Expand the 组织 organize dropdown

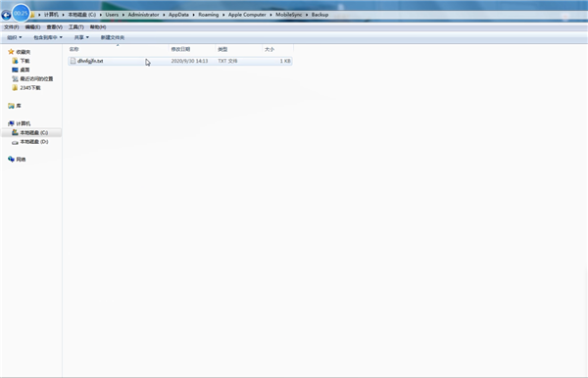15,37
